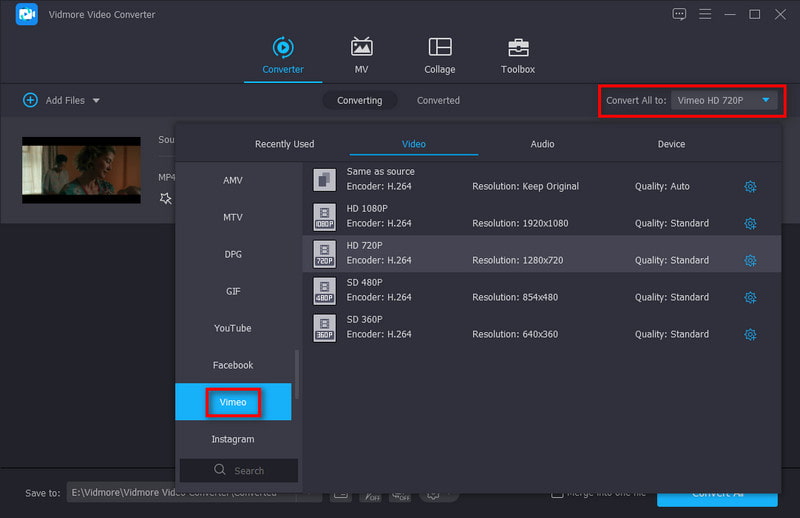
Task: Open settings gear for SD 360P preset
Action: click(x=750, y=335)
